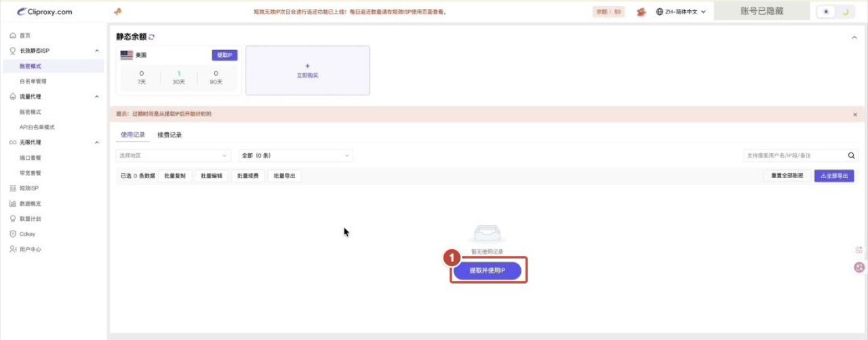The height and width of the screenshot is (340, 868).
Task: Click the 余额 $0 balance badge
Action: pos(608,12)
